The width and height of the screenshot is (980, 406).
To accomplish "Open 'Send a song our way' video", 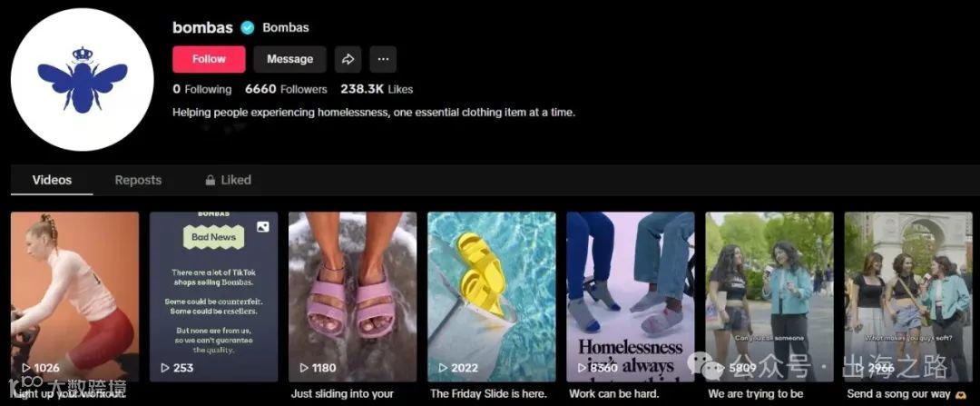I will 908,296.
